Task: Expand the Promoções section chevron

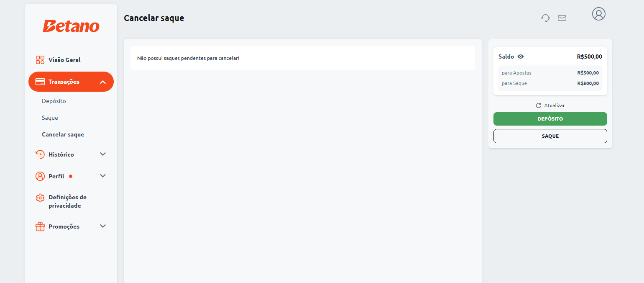Action: point(103,226)
